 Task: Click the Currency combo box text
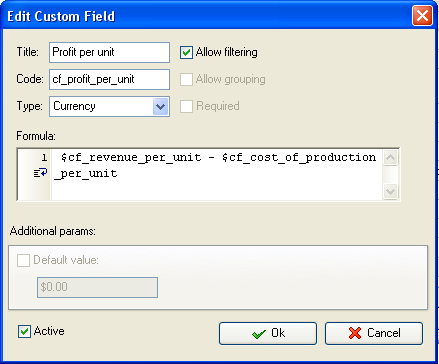(x=74, y=106)
